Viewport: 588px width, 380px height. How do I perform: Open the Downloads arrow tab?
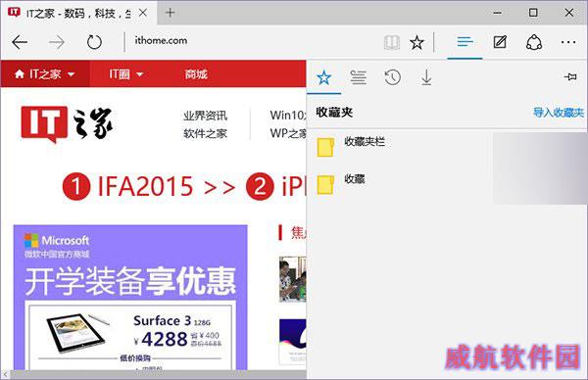426,77
